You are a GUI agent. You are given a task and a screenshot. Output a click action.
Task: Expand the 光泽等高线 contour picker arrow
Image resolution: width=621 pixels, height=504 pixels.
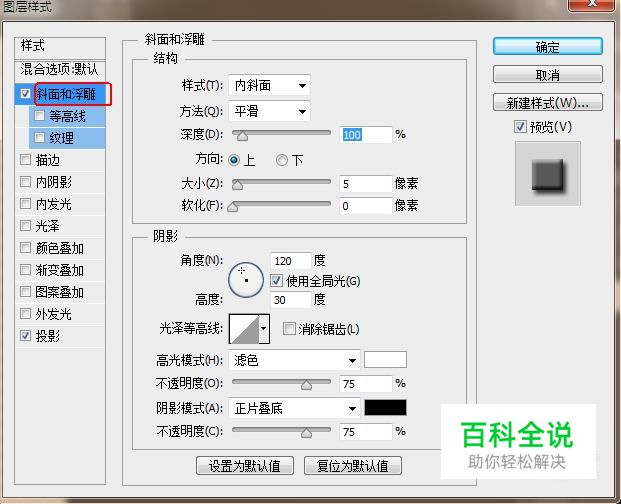264,329
